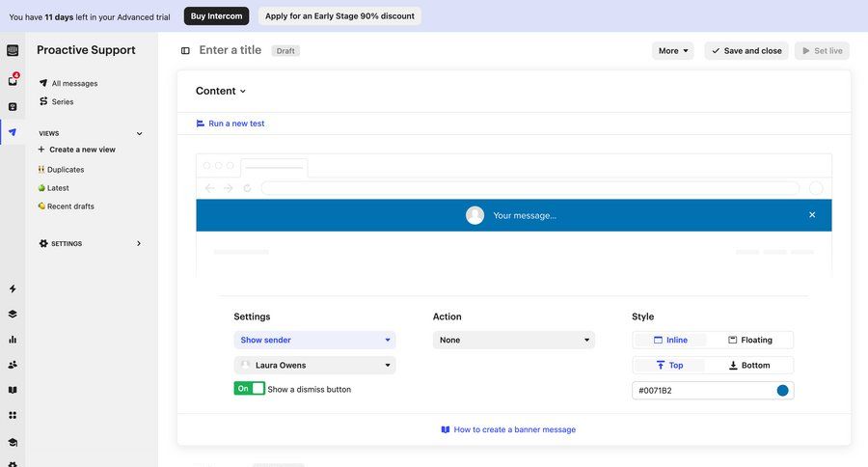The width and height of the screenshot is (868, 467).
Task: Open the Show sender dropdown
Action: (x=314, y=341)
